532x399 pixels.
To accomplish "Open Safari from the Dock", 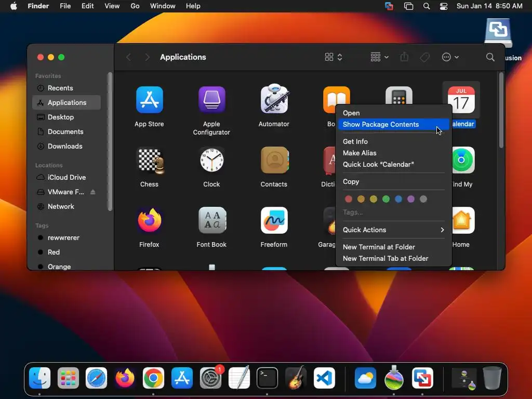I will pyautogui.click(x=96, y=378).
